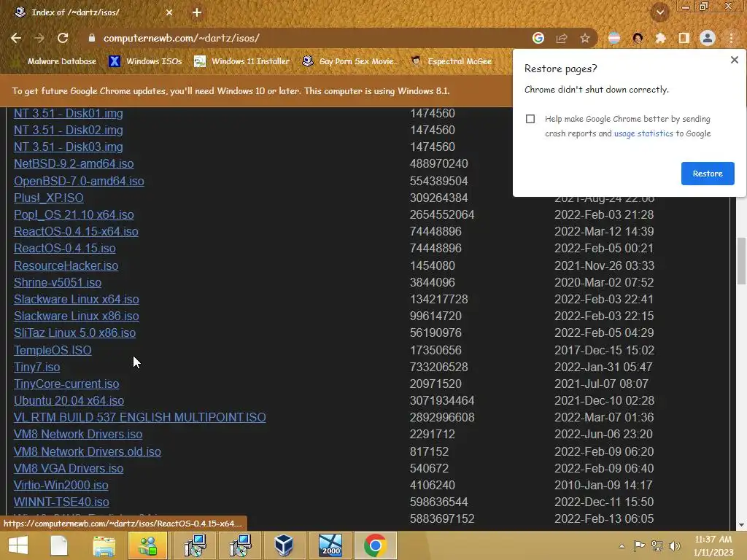747x560 pixels.
Task: Download Slackware Linux x64.iso
Action: [x=76, y=299]
